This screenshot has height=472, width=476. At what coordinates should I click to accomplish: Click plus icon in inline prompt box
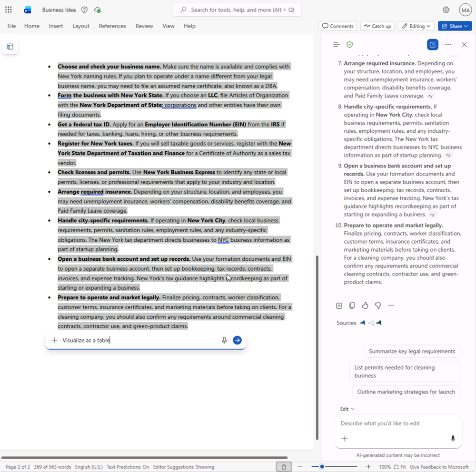(x=54, y=340)
